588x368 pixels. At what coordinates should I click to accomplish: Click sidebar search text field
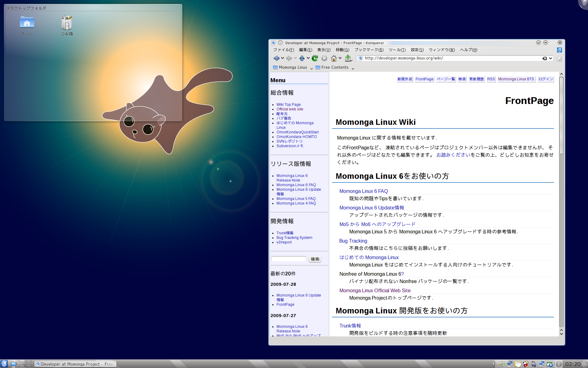pos(288,259)
